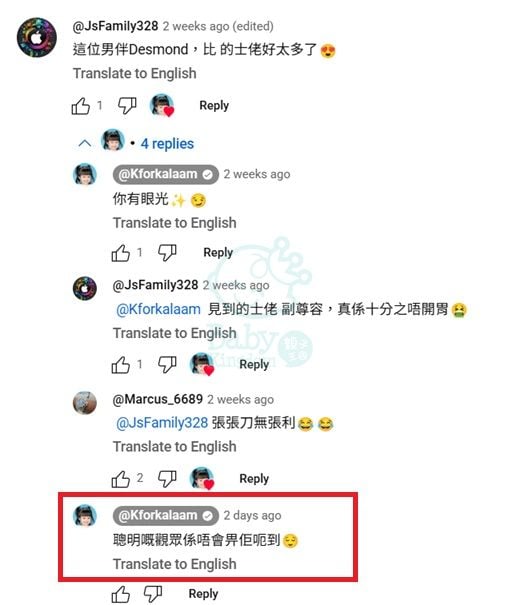Like @JsFamily328's reply mentioning @Kforkalaam
Screen dimensions: 520x605
121,365
